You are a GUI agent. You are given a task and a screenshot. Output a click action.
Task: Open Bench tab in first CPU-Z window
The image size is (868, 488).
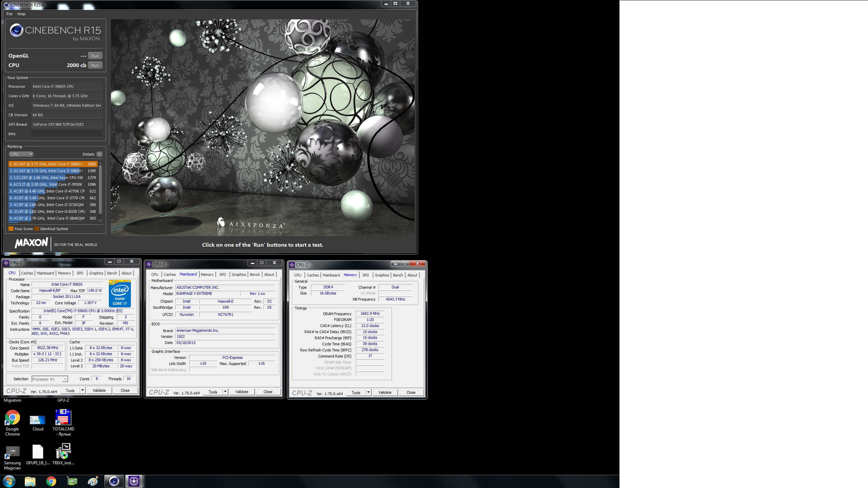pos(112,273)
